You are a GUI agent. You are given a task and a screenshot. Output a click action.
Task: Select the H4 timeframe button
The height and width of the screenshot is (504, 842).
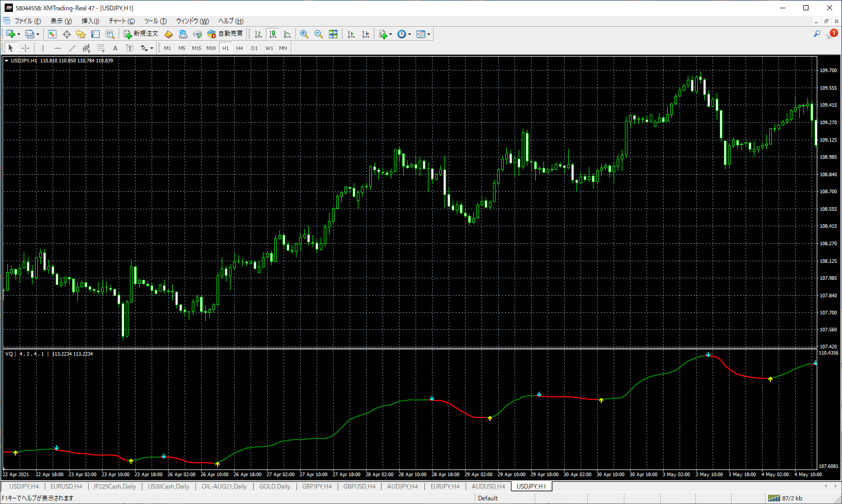click(x=240, y=48)
